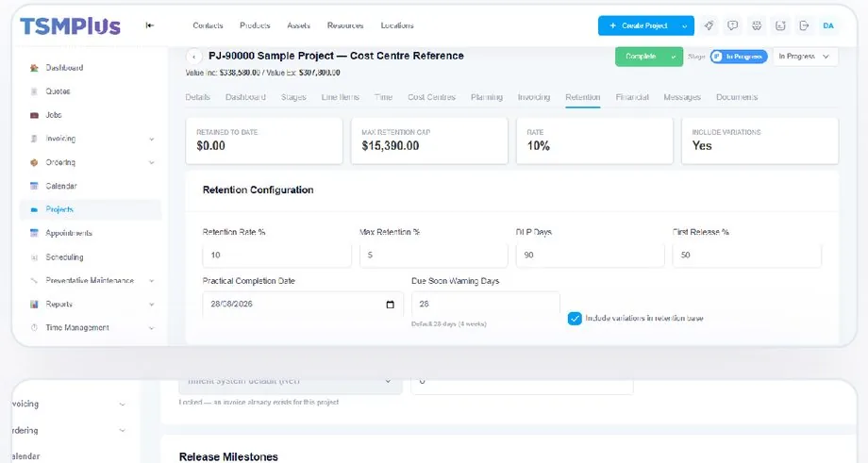Switch to the Documents tab
868x463 pixels.
point(736,97)
